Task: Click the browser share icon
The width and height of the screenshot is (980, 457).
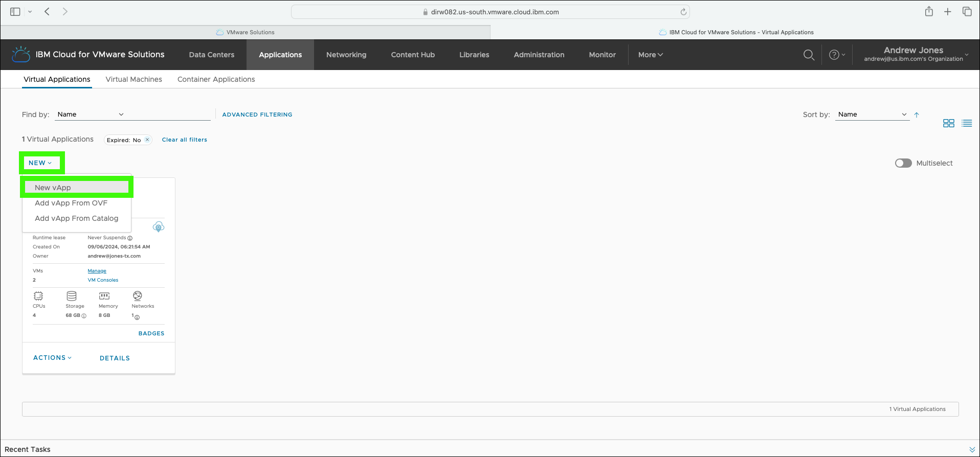Action: [929, 11]
